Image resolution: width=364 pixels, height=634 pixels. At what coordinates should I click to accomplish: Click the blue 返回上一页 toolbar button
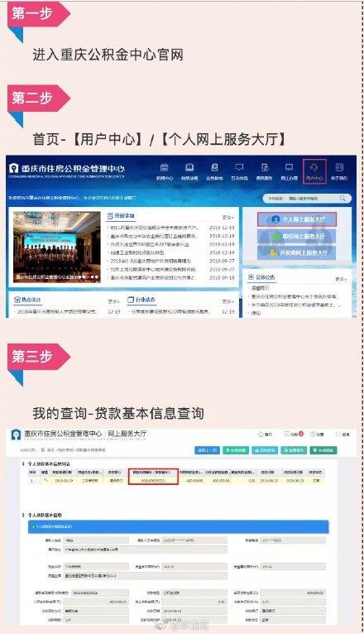click(x=208, y=450)
